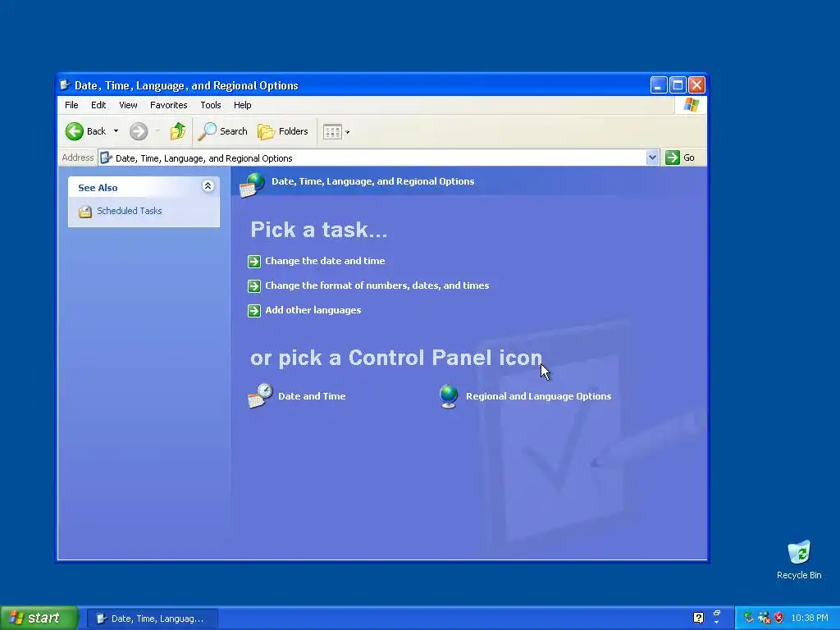Select the Date, Time, Languag... taskbar button
This screenshot has width=840, height=630.
coord(153,619)
